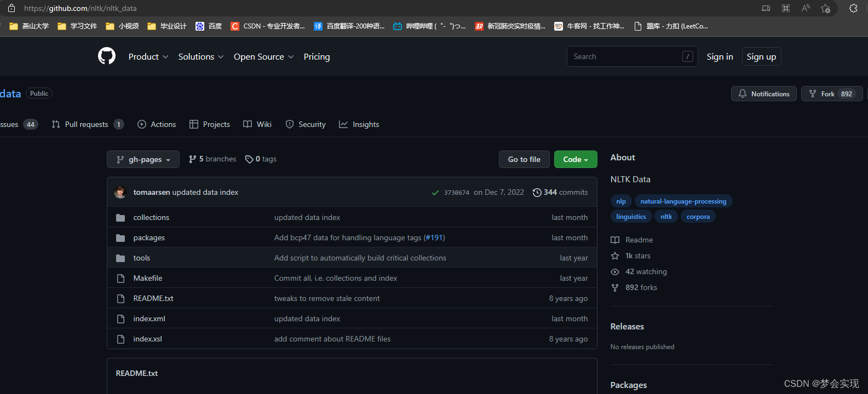
Task: Click the Fork 892 button
Action: 832,94
